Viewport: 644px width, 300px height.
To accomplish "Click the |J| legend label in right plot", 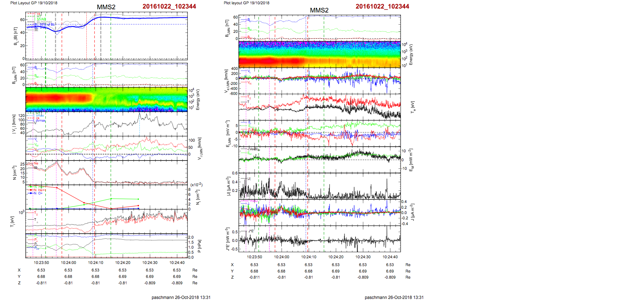I will click(249, 178).
